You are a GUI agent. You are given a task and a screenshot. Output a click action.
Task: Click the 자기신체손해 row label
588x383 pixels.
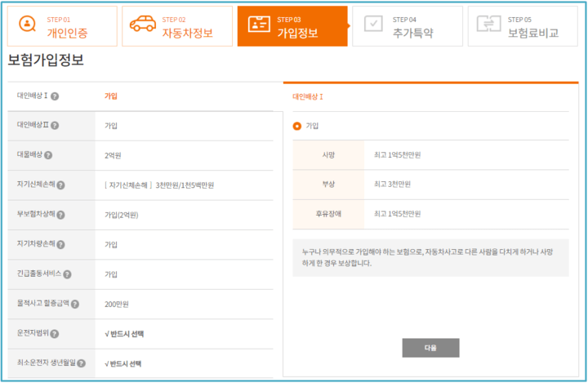[36, 184]
